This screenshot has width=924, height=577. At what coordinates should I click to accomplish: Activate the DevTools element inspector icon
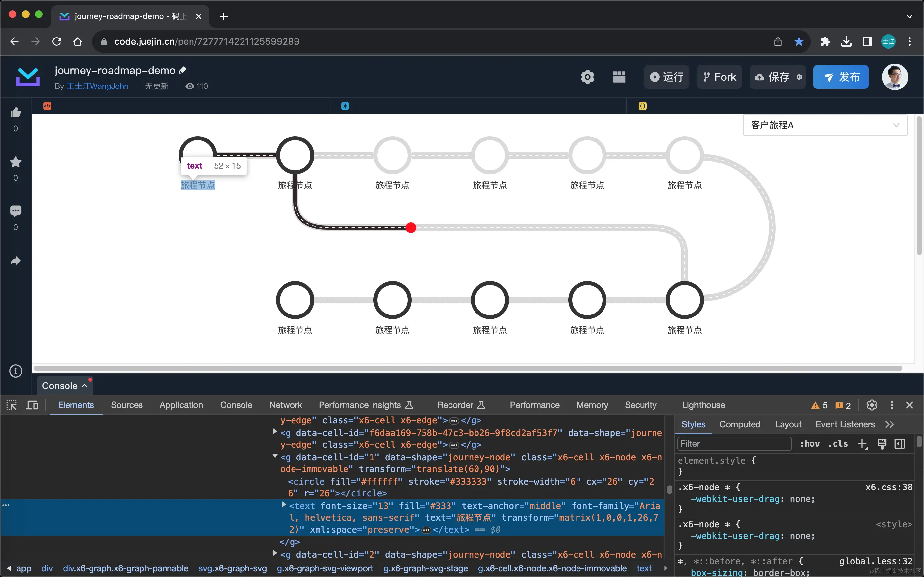[12, 405]
